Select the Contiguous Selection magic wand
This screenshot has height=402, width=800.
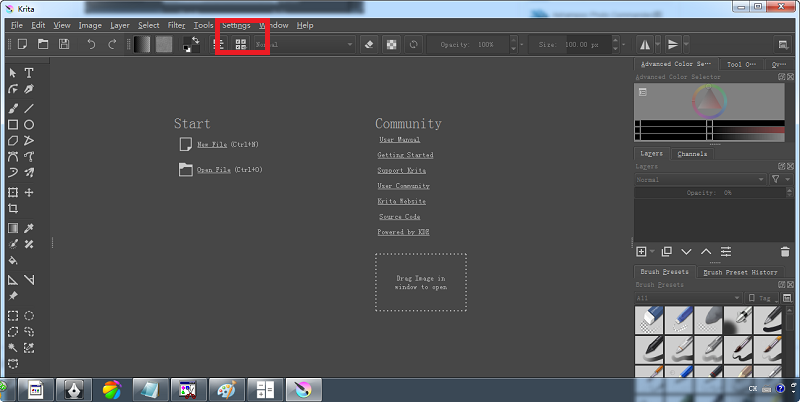point(13,348)
